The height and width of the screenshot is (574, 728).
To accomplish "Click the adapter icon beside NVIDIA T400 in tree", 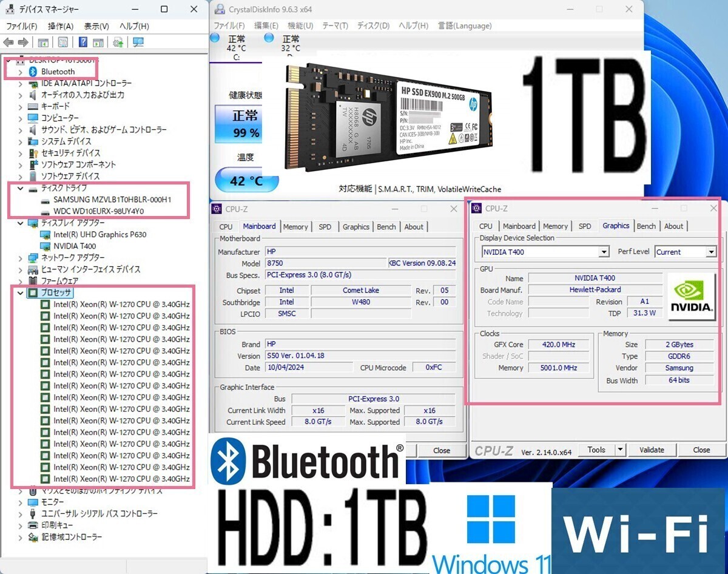I will (x=45, y=246).
